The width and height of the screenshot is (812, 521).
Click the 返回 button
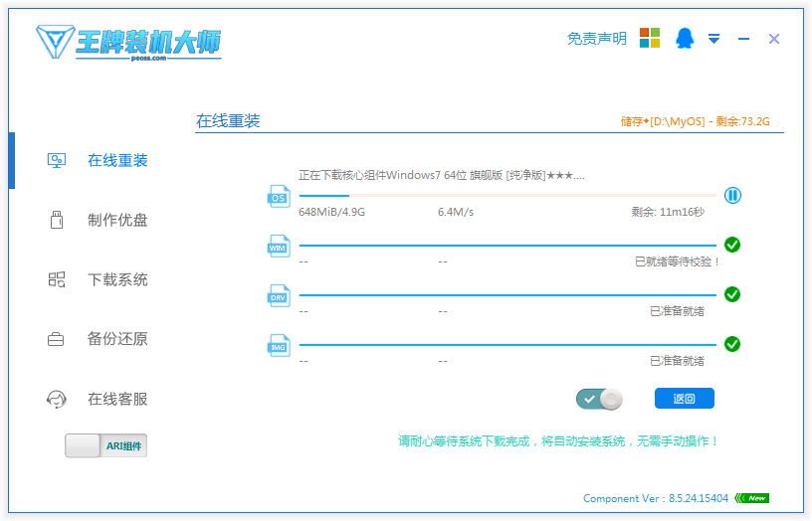click(684, 399)
